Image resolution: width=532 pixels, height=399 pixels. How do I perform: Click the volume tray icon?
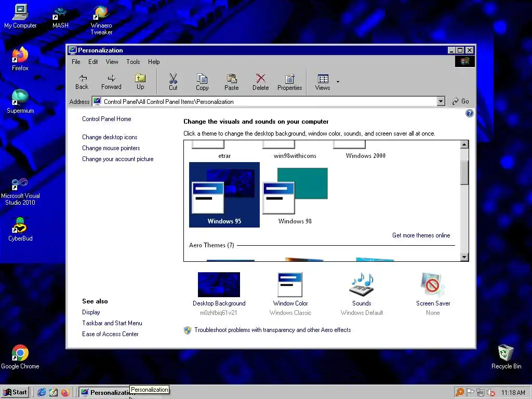(x=490, y=393)
